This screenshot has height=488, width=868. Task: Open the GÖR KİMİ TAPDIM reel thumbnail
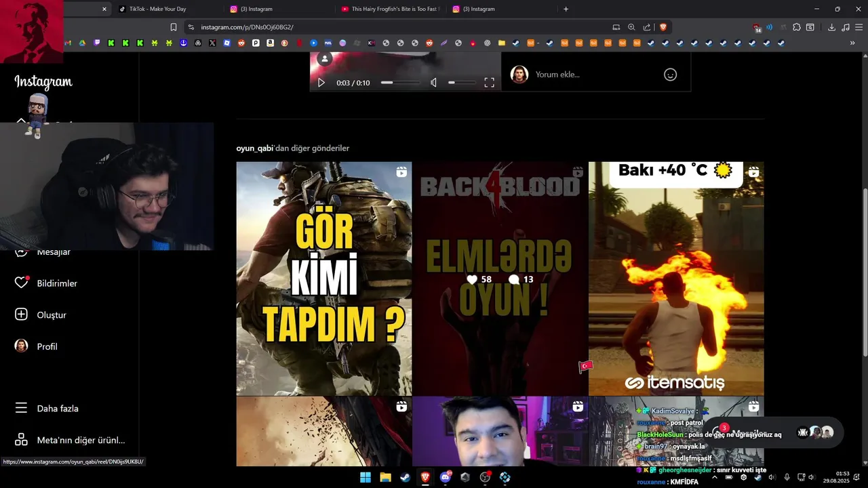click(324, 279)
